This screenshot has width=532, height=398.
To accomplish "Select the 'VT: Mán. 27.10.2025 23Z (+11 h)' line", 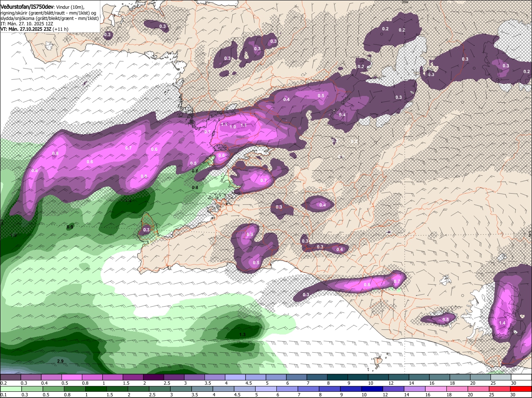I will click(34, 29).
